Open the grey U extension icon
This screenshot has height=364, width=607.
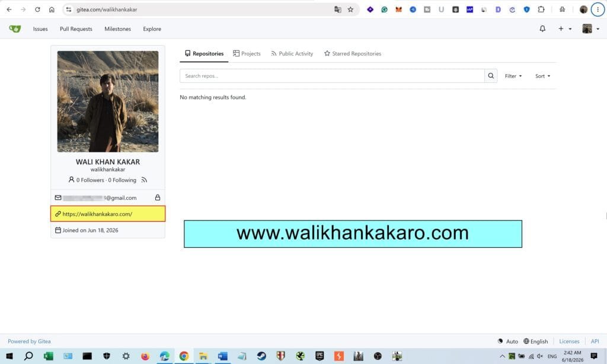pyautogui.click(x=441, y=9)
